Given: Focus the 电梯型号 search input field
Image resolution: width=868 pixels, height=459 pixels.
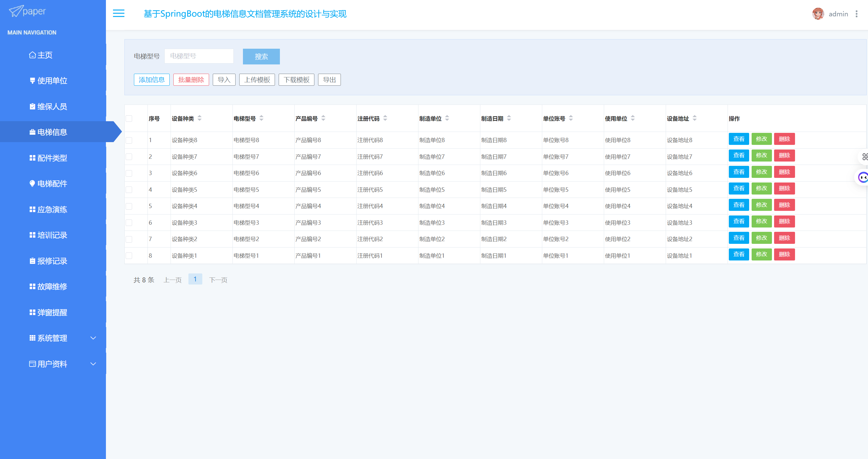Looking at the screenshot, I should [199, 56].
